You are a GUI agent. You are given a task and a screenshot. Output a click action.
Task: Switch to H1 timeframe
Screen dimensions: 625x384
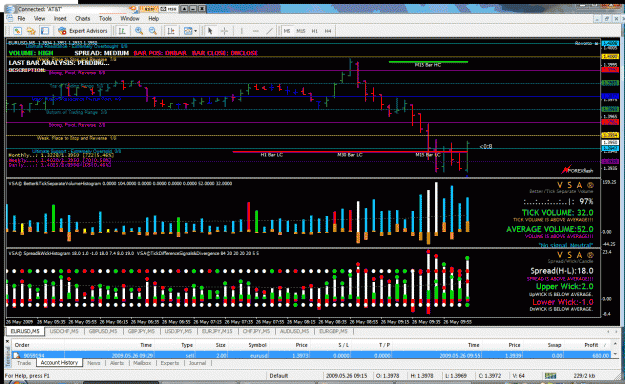click(315, 31)
